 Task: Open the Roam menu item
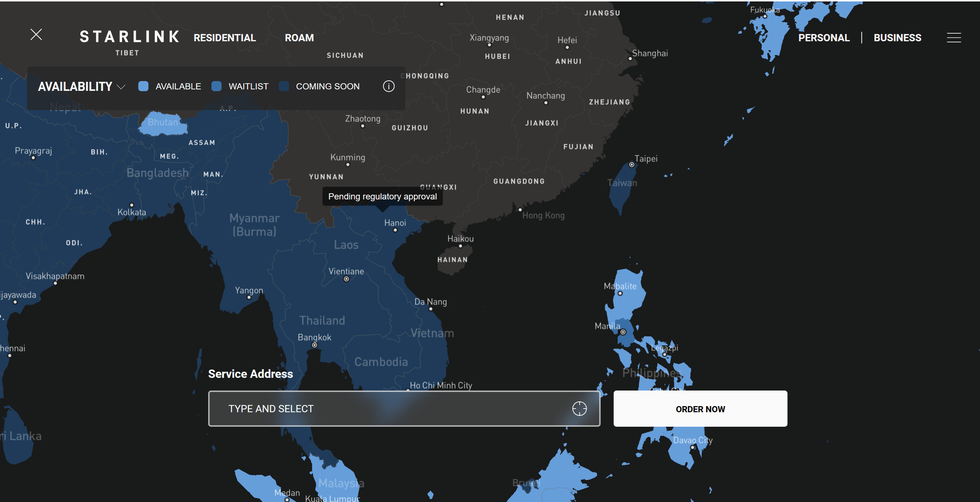pyautogui.click(x=299, y=38)
